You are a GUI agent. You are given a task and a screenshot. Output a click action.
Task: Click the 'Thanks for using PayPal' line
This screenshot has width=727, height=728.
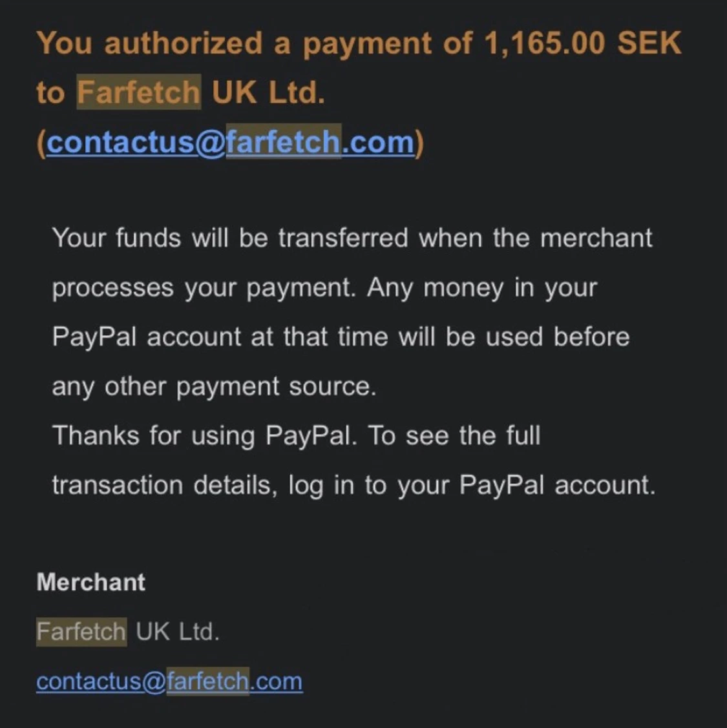click(x=297, y=435)
